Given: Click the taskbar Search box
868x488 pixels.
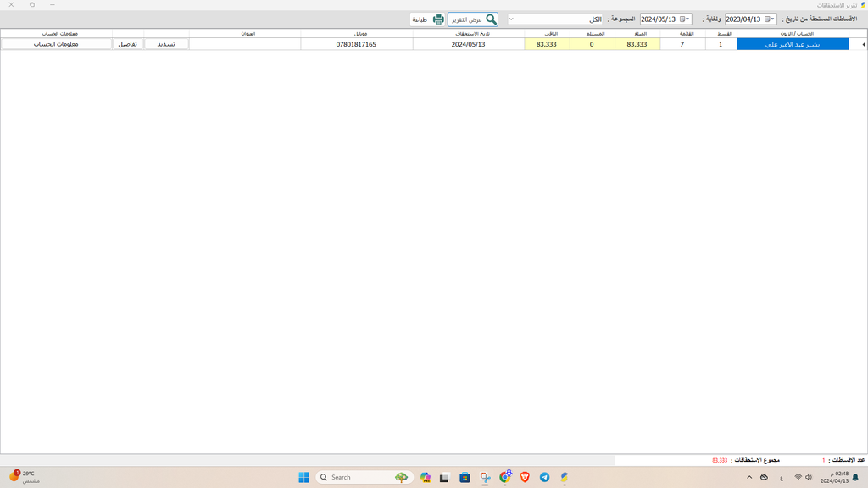Looking at the screenshot, I should pos(364,478).
